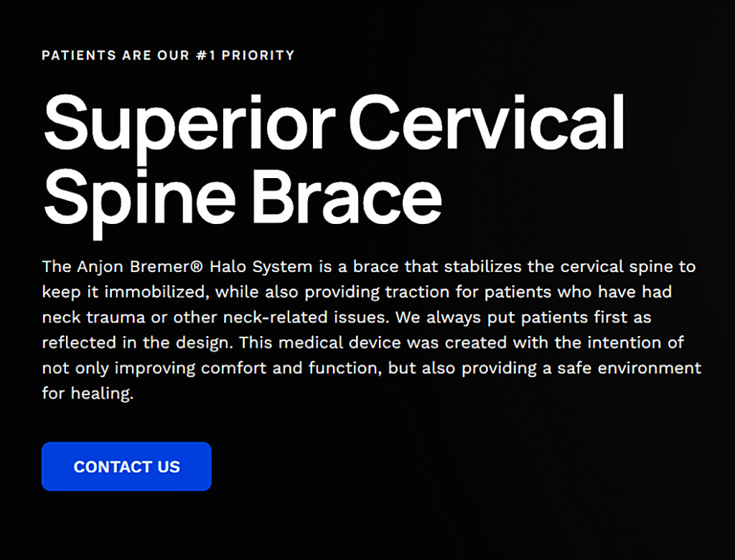Click the word "PRIORITY" in the tagline
The image size is (735, 560).
(x=258, y=55)
